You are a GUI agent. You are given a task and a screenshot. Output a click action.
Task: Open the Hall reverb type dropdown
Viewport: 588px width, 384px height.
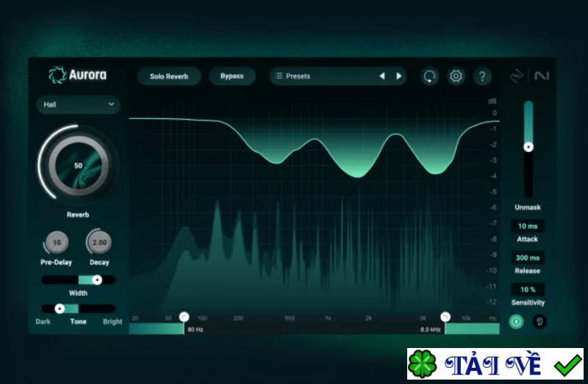click(x=79, y=104)
